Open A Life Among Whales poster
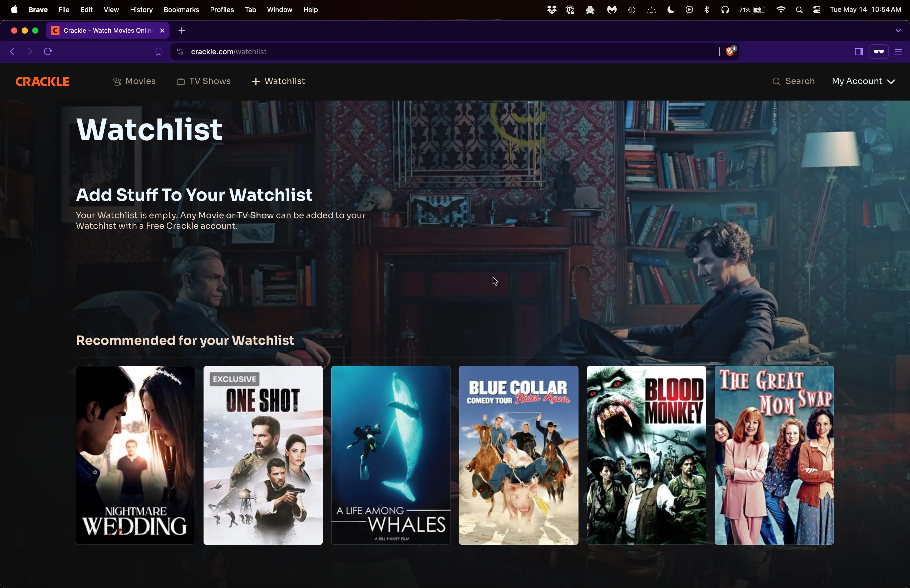Image resolution: width=910 pixels, height=588 pixels. point(391,455)
